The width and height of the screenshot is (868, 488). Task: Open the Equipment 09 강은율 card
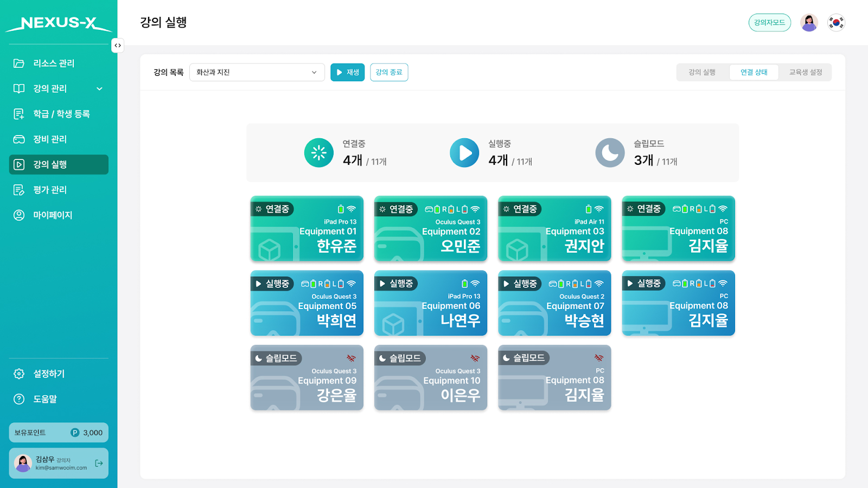tap(307, 377)
